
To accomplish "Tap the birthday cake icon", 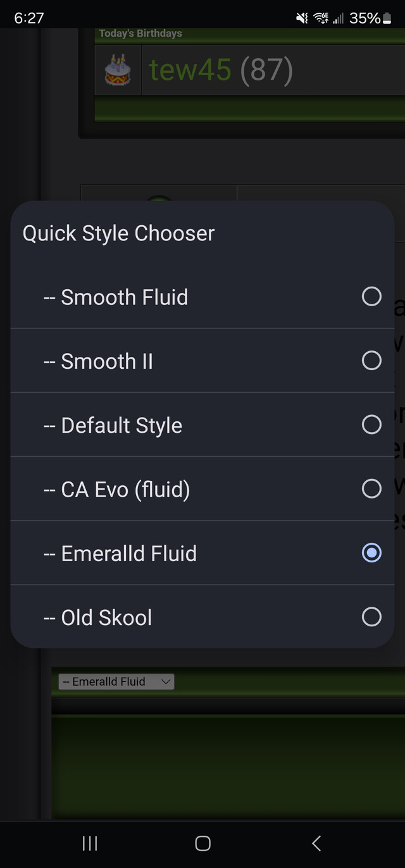I will [118, 70].
